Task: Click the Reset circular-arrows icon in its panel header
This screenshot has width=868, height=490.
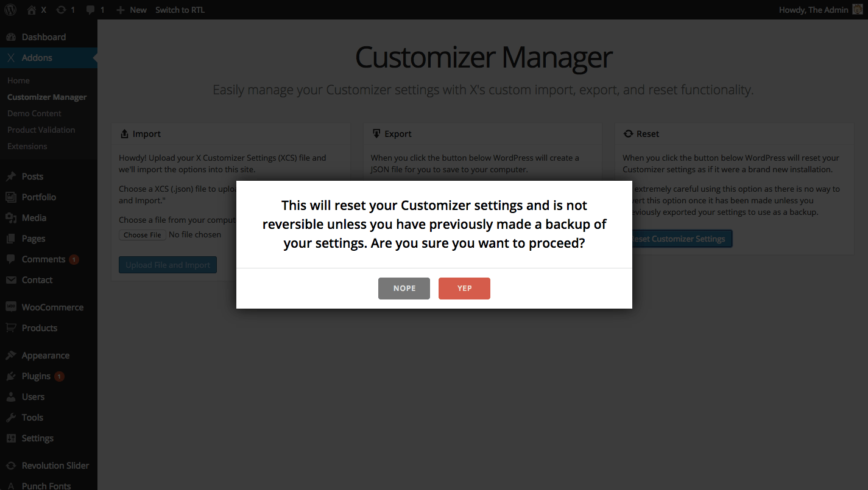Action: point(628,133)
